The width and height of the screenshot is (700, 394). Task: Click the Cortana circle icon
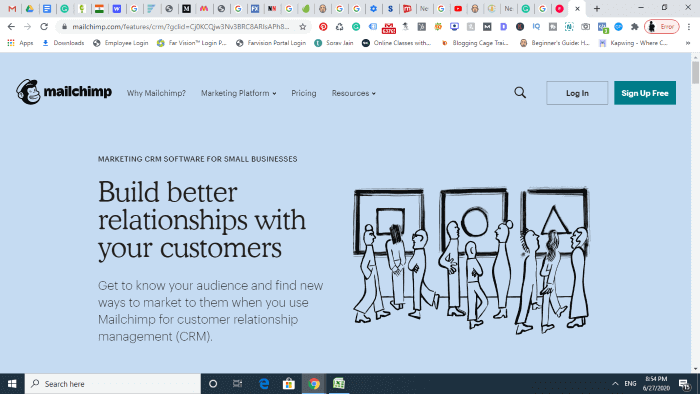point(213,384)
